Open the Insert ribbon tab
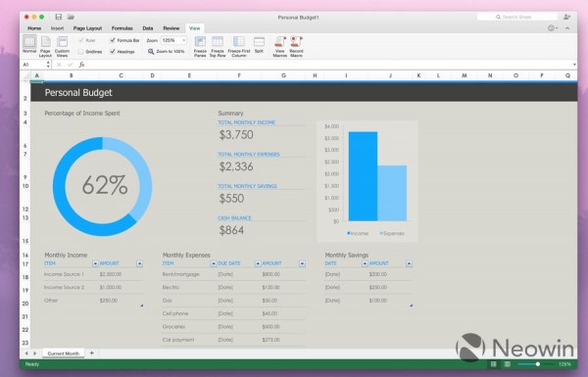The width and height of the screenshot is (588, 377). tap(57, 28)
